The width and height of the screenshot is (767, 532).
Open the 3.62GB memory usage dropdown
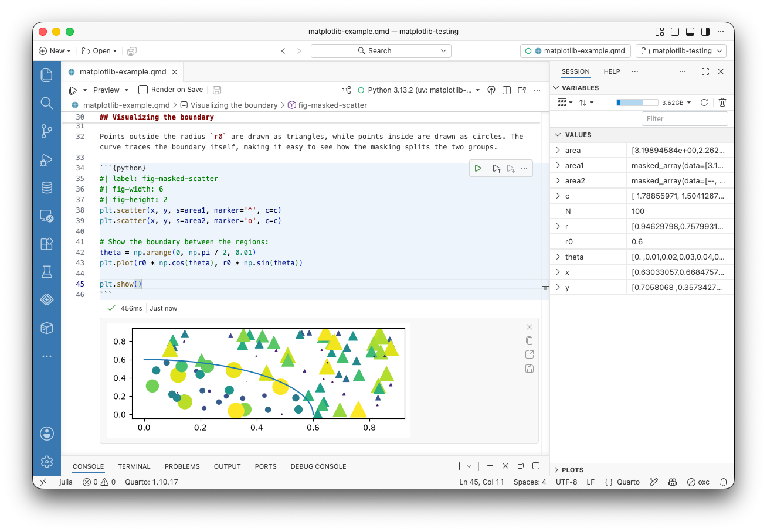point(677,103)
